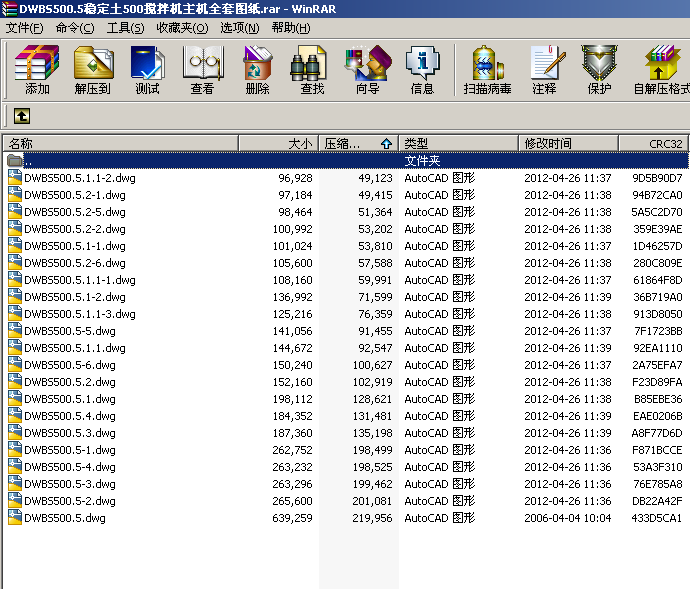
Task: Select file name DWBS500.5-6.dwg
Action: click(x=70, y=365)
